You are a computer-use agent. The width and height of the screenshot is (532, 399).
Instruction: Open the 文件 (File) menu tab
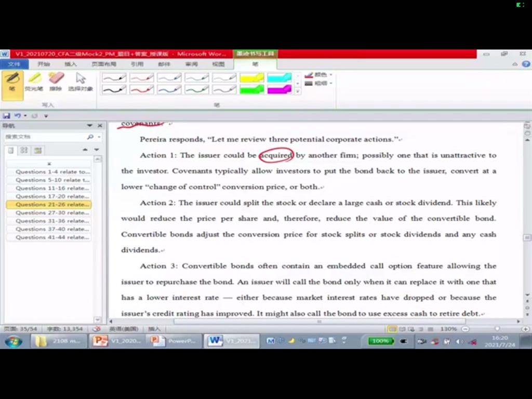point(14,64)
